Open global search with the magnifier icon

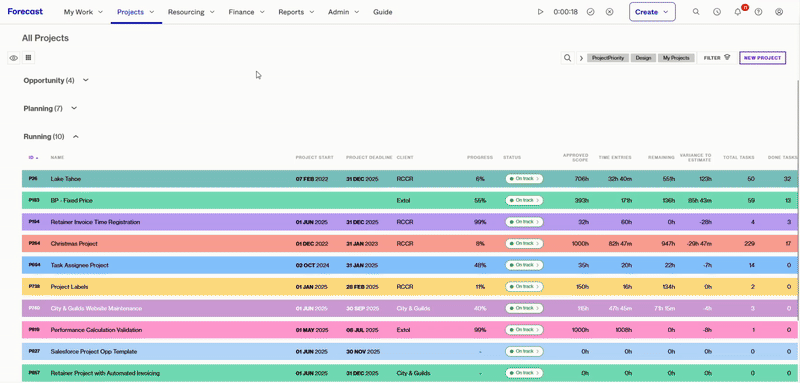tap(696, 12)
